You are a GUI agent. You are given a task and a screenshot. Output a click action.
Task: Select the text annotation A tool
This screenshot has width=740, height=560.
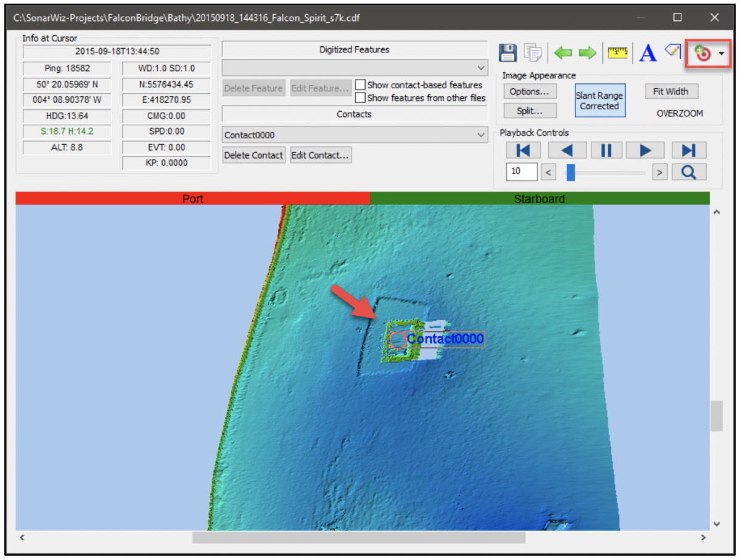tap(647, 54)
